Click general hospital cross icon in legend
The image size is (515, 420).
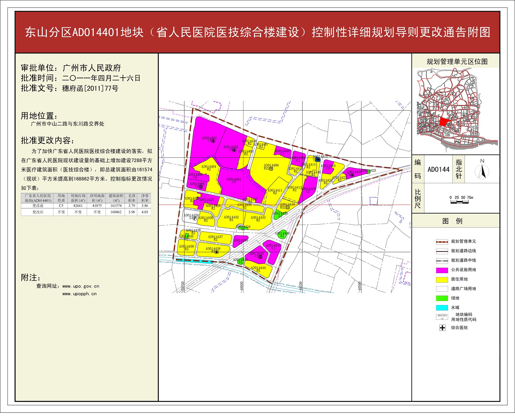(442, 328)
